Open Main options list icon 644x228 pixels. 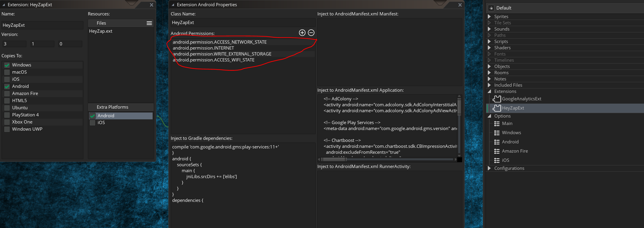497,123
